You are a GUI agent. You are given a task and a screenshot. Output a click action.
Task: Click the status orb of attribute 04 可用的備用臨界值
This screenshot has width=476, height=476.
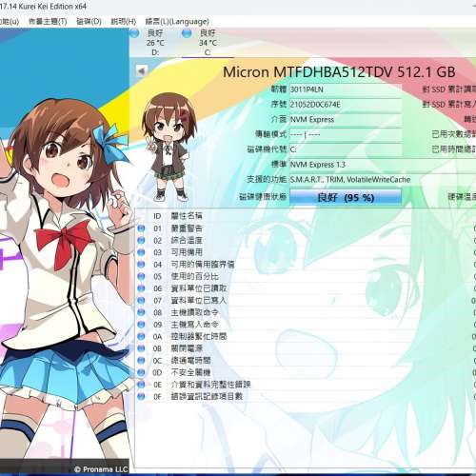(141, 265)
